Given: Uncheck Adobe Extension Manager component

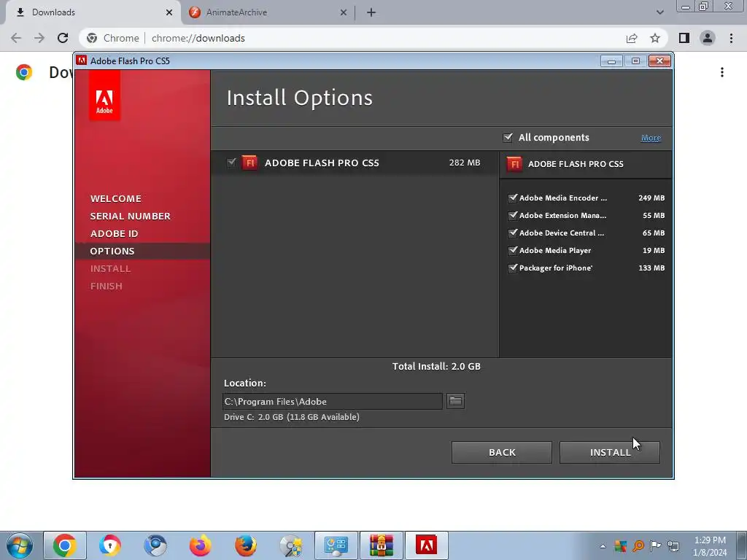Looking at the screenshot, I should (x=513, y=216).
